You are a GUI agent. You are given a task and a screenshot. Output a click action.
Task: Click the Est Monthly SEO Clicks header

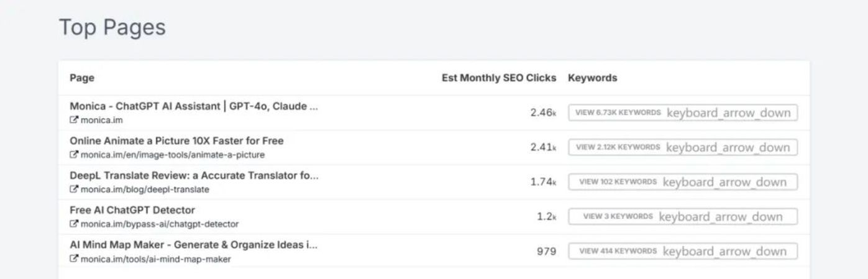click(499, 78)
